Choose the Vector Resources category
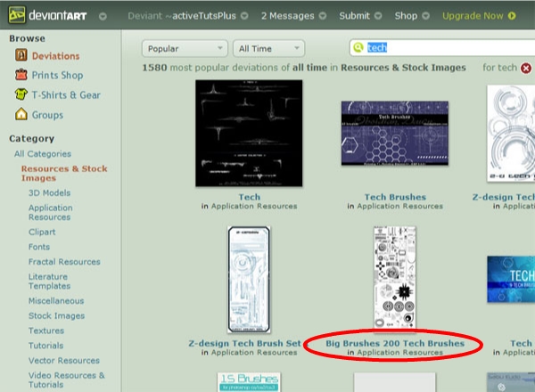 click(64, 360)
